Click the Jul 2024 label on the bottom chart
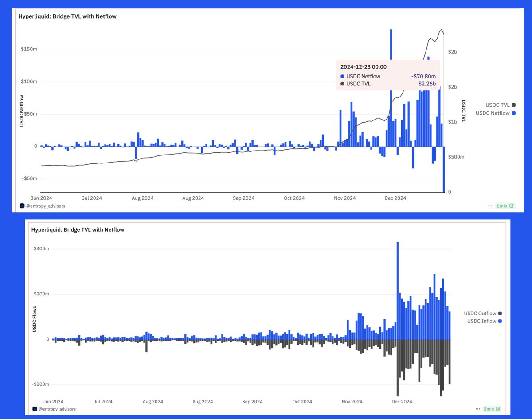Image resolution: width=532 pixels, height=419 pixels. click(x=102, y=402)
